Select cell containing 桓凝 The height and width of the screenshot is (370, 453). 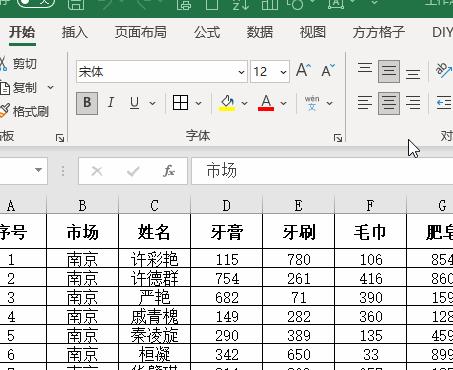click(x=154, y=354)
